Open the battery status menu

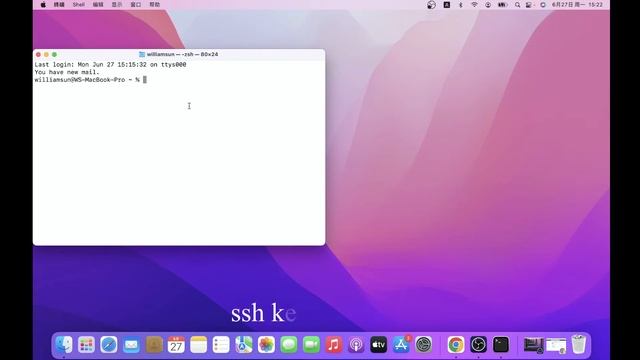(x=502, y=4)
